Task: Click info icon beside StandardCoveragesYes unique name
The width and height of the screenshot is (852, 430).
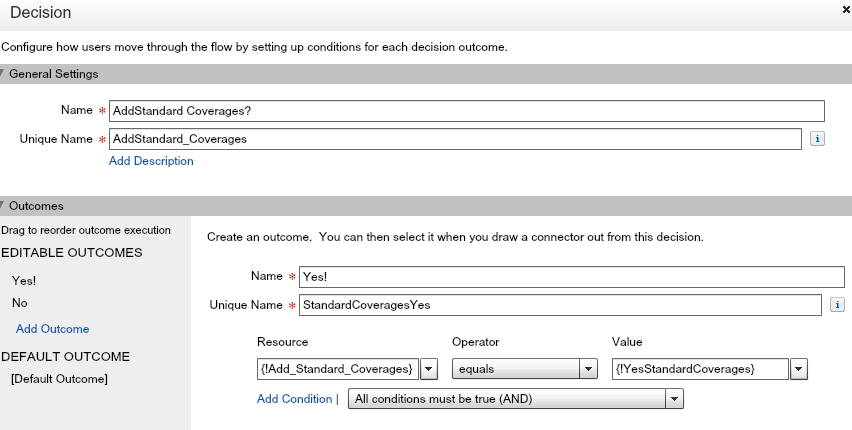Action: 837,305
